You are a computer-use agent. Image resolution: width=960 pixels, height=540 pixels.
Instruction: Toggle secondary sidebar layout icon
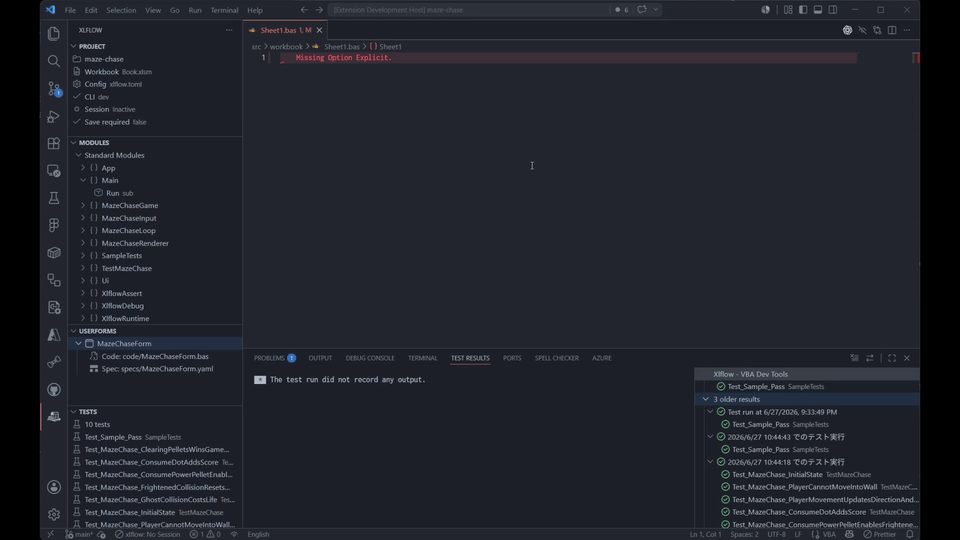pyautogui.click(x=833, y=10)
